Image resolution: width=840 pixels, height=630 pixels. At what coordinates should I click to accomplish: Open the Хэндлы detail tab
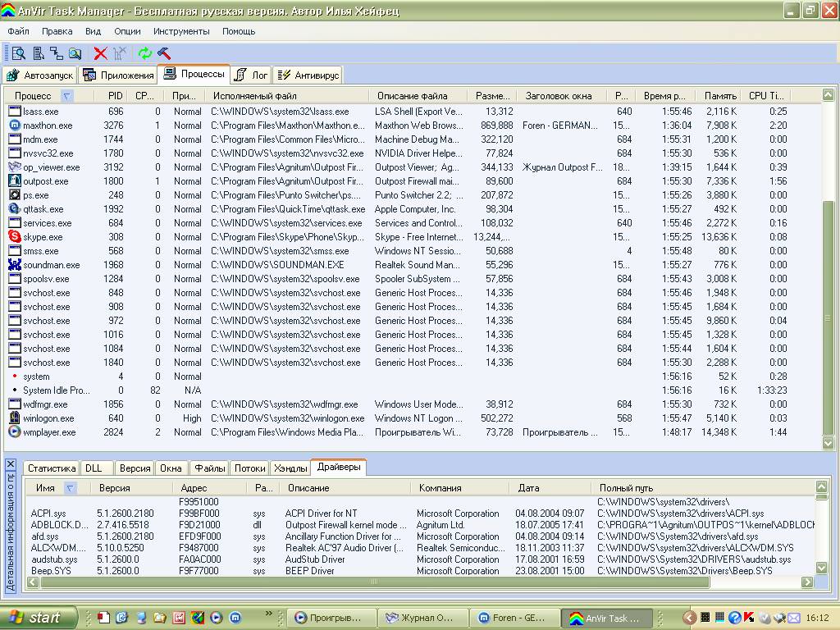(x=290, y=468)
